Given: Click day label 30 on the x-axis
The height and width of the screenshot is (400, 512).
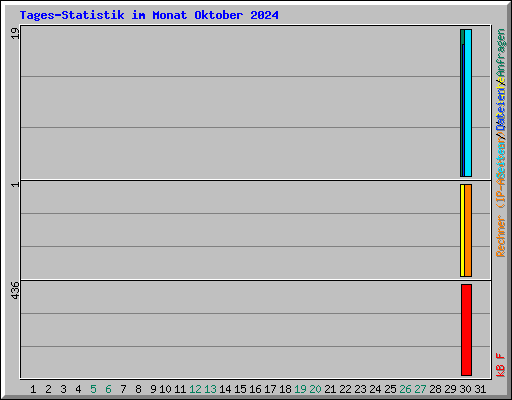Looking at the screenshot, I should [465, 389].
